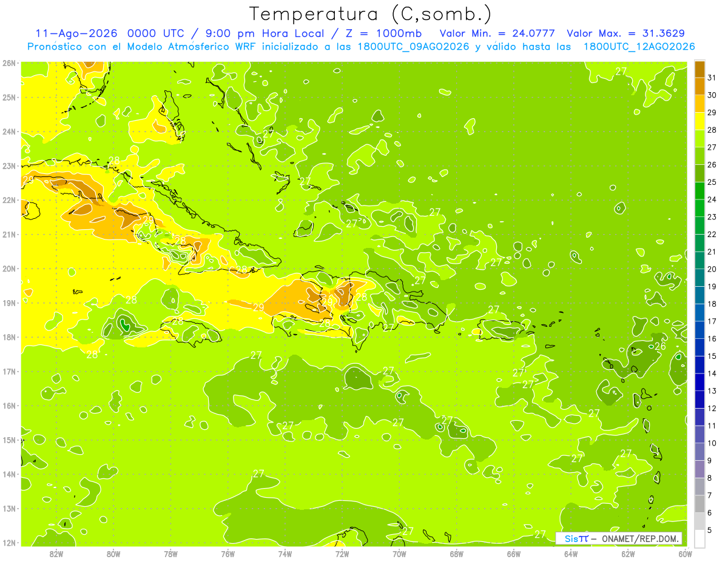Click the 26N latitude axis label

tap(9, 63)
